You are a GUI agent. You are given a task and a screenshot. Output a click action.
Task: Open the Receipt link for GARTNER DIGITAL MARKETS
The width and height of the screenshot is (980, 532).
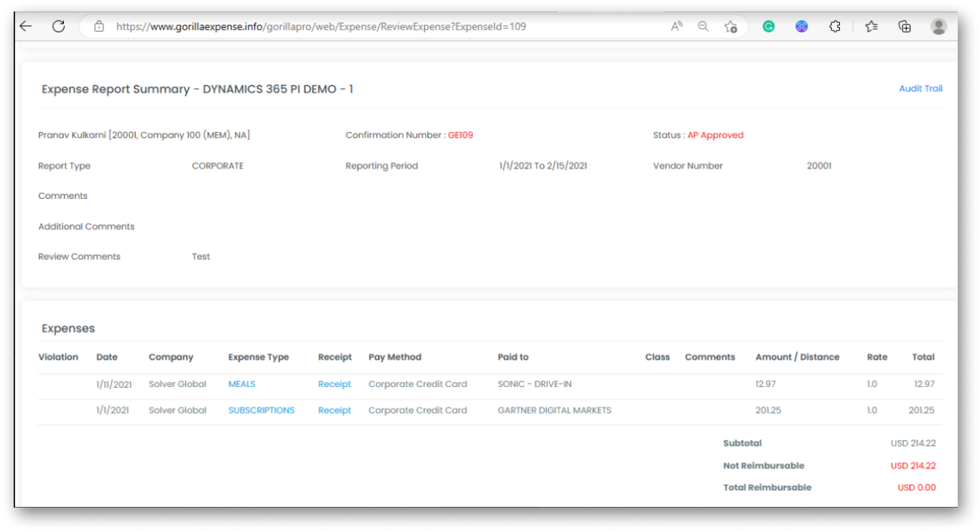[x=335, y=411]
